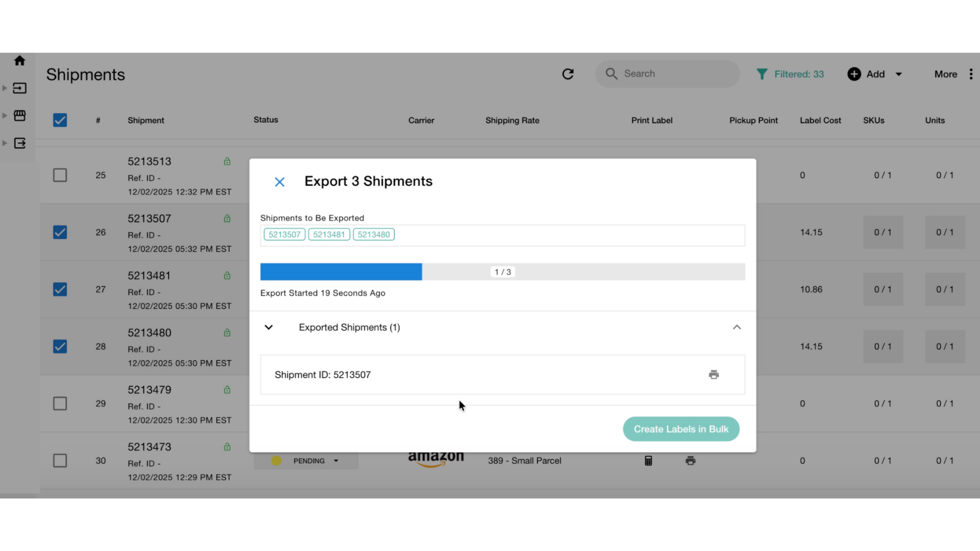Viewport: 980px width, 551px height.
Task: Uncheck shipment 5213481 in the list
Action: click(x=60, y=289)
